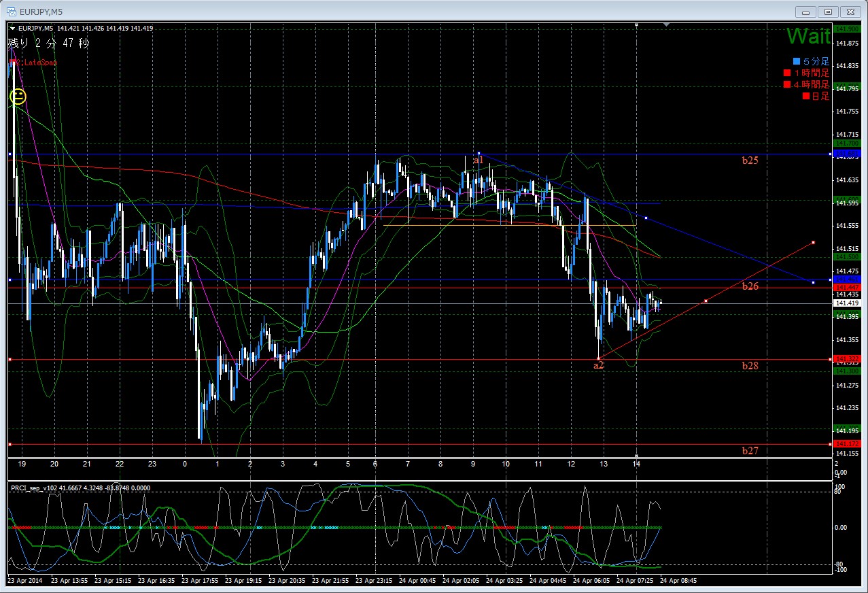868x593 pixels.
Task: Select the a2 trough label
Action: click(598, 365)
